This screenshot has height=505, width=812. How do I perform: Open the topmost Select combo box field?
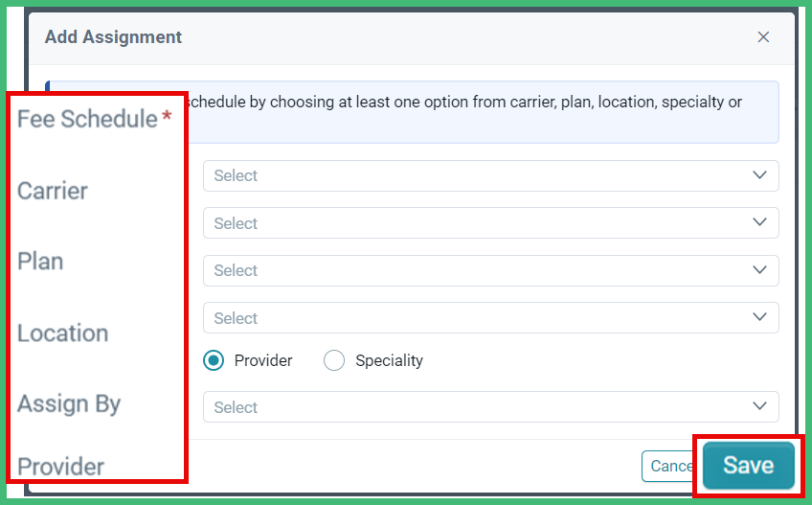pos(490,175)
